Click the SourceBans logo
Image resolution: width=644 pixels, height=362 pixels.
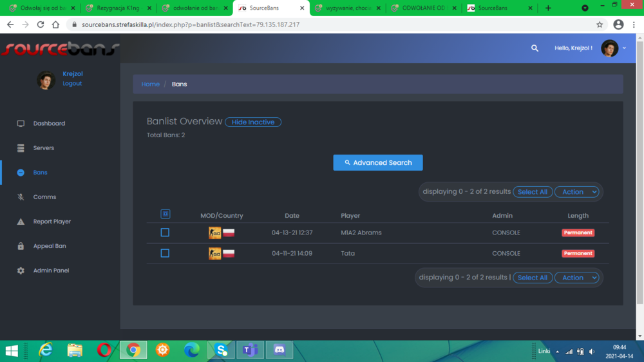pyautogui.click(x=60, y=48)
